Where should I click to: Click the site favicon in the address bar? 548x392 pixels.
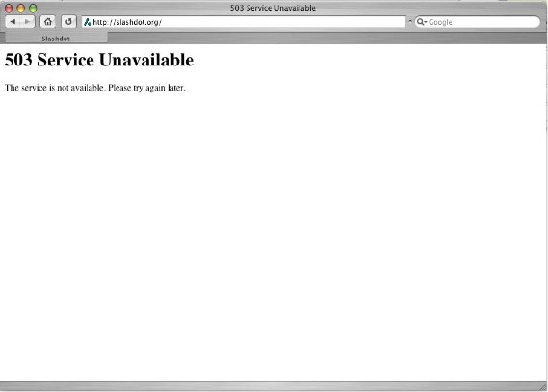coord(88,22)
